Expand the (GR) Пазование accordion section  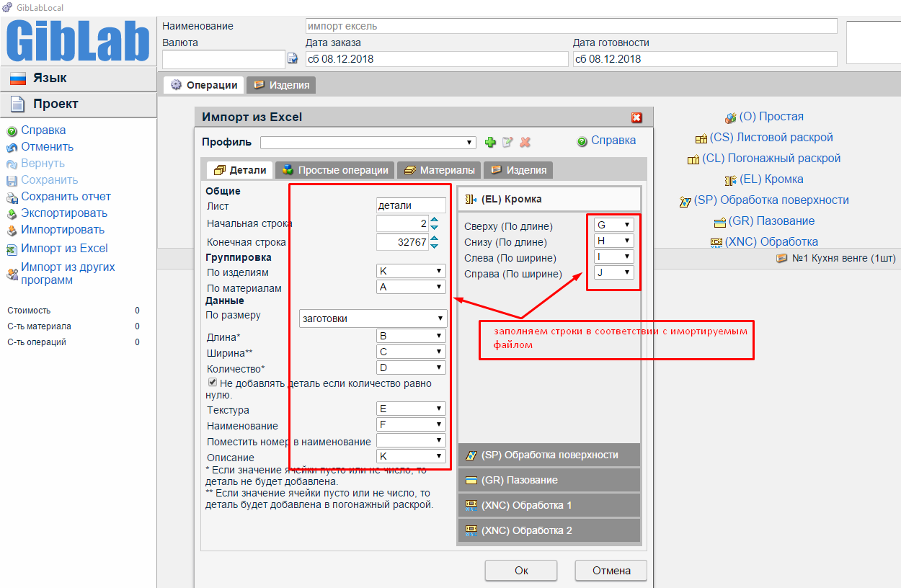549,480
